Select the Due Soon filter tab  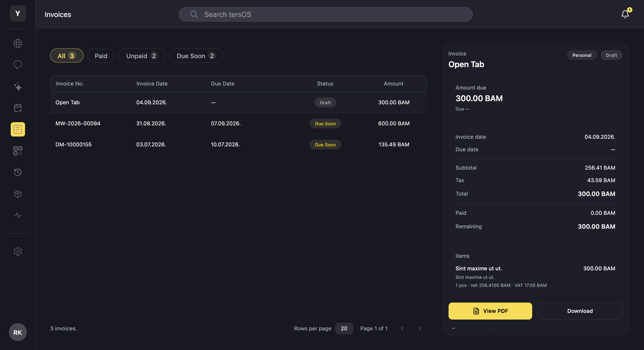point(196,55)
